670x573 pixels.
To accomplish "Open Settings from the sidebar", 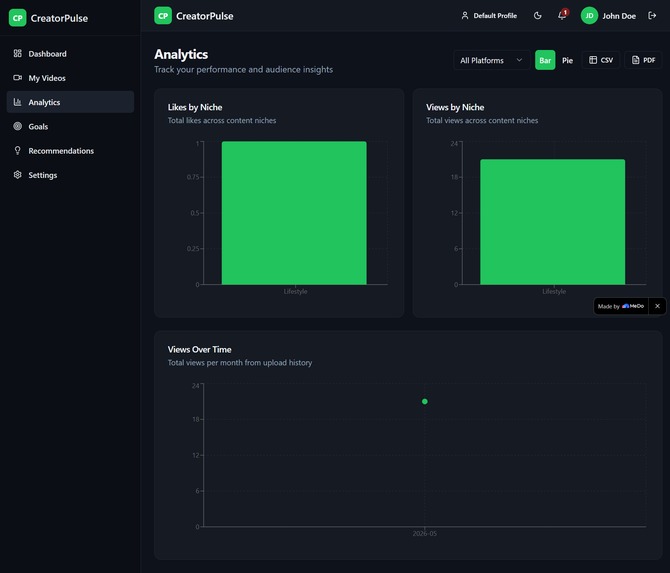I will pyautogui.click(x=71, y=175).
